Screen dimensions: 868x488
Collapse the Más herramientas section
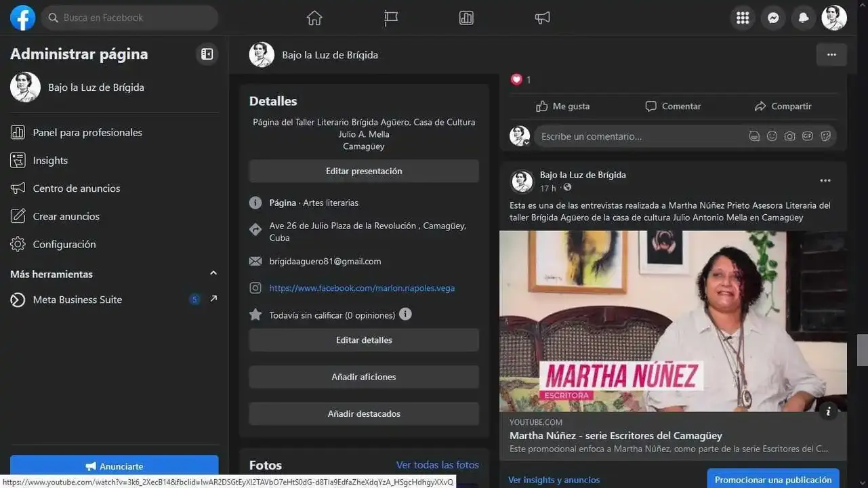[213, 273]
